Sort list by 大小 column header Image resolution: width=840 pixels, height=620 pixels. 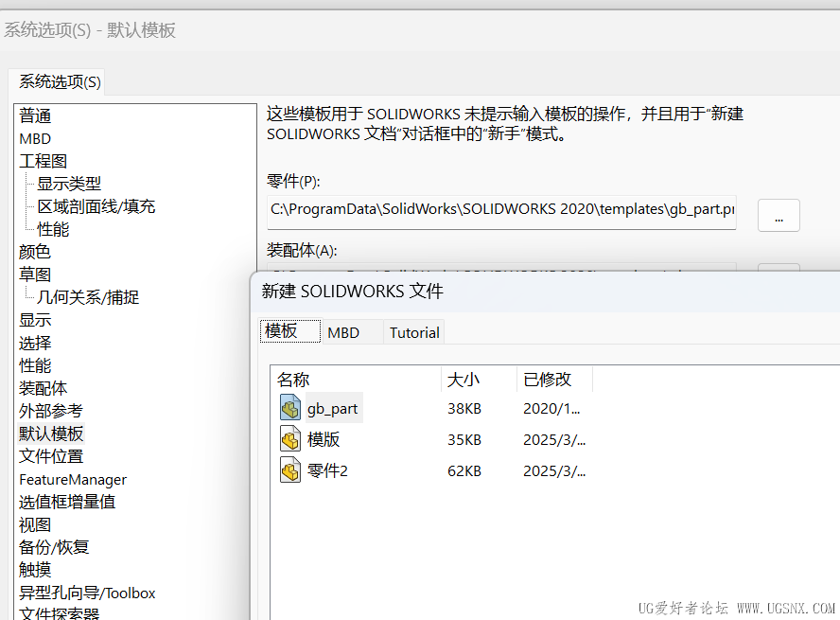click(x=479, y=380)
